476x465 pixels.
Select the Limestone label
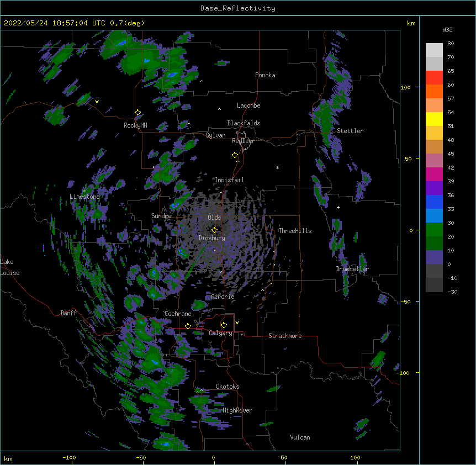click(84, 197)
